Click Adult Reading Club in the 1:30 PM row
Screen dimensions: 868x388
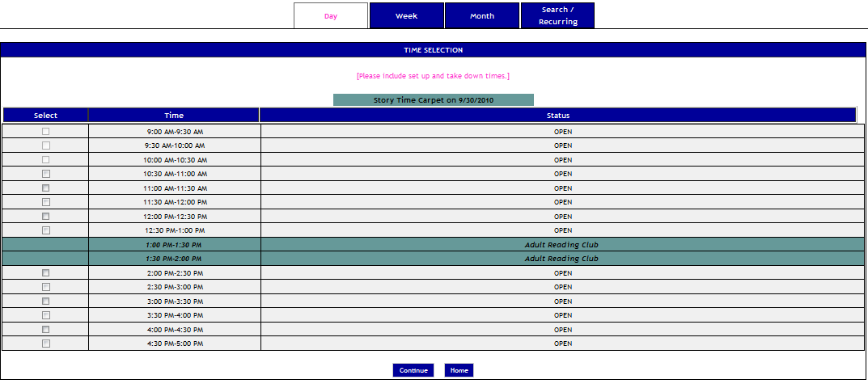(x=561, y=259)
